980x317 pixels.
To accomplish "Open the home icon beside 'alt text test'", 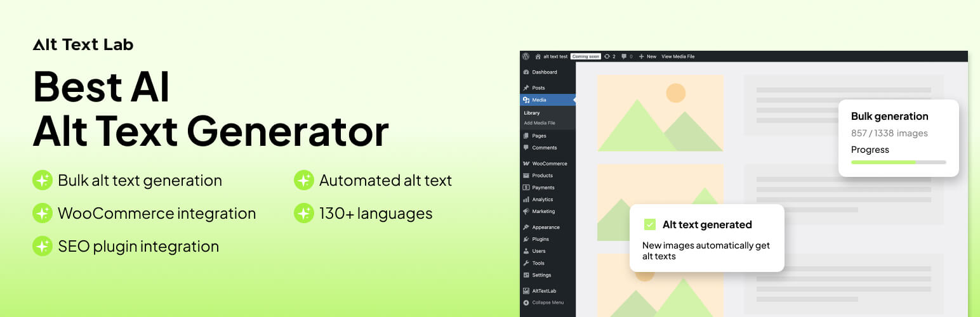I will pyautogui.click(x=538, y=56).
